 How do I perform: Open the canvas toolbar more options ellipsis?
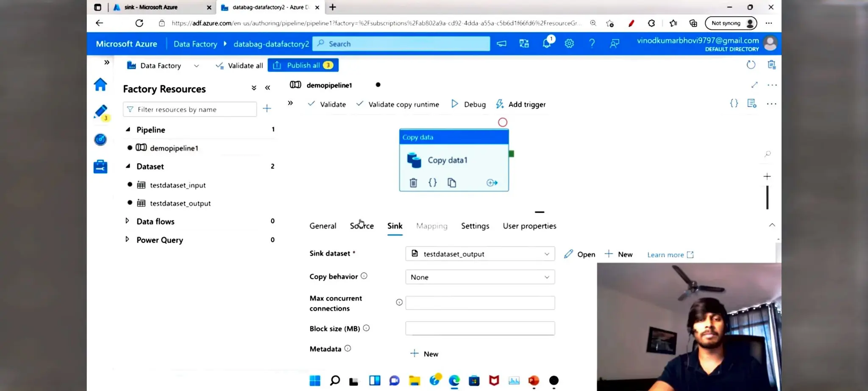(x=771, y=104)
